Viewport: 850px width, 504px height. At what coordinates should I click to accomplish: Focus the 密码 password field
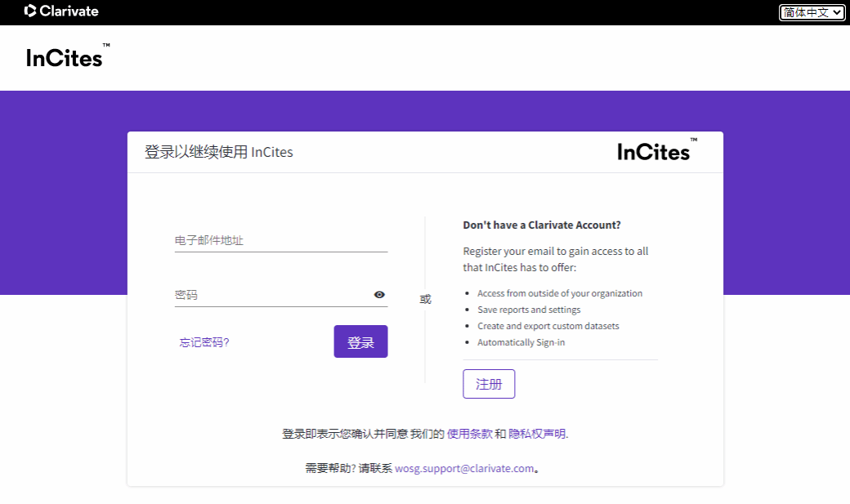pyautogui.click(x=270, y=295)
